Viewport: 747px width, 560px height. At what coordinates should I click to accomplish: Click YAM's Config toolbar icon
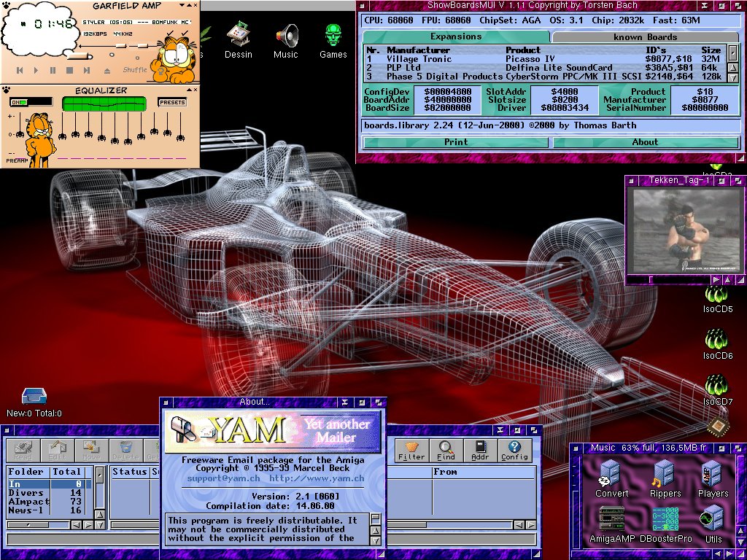point(515,451)
